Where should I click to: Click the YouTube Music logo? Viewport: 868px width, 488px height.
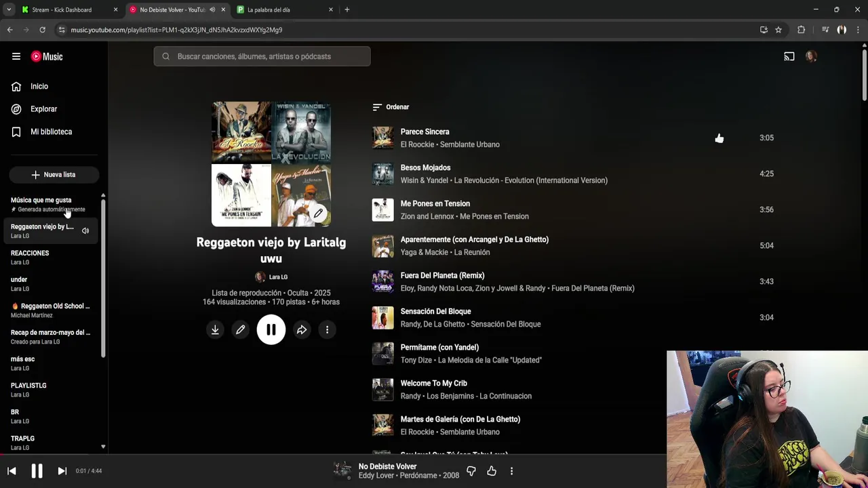pyautogui.click(x=47, y=56)
